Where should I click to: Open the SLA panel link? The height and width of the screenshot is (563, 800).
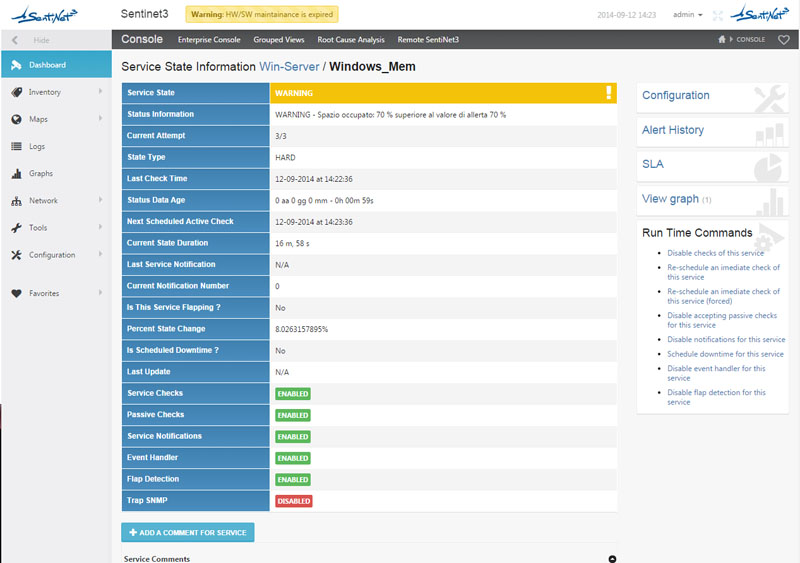(653, 164)
